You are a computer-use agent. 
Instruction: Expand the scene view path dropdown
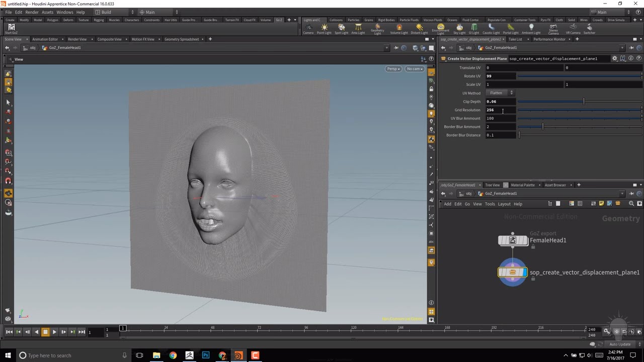click(387, 48)
